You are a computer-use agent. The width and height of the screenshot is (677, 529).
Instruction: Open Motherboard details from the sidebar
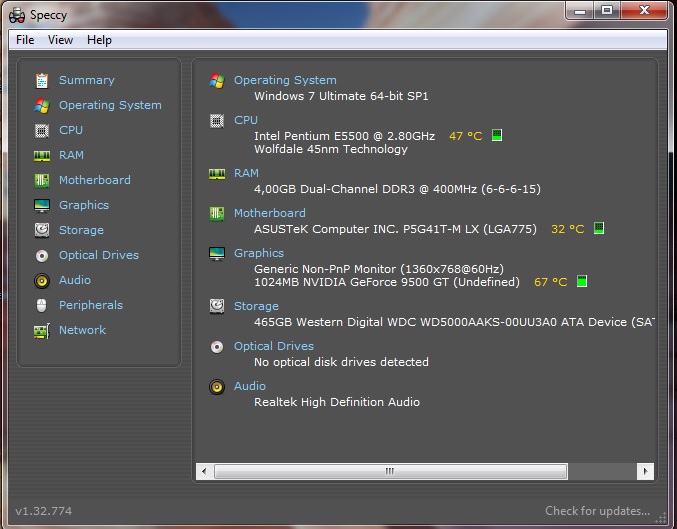point(95,180)
